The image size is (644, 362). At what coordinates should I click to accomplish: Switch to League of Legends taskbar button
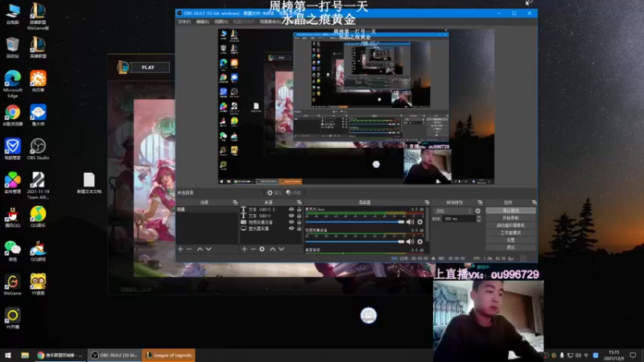[x=168, y=355]
